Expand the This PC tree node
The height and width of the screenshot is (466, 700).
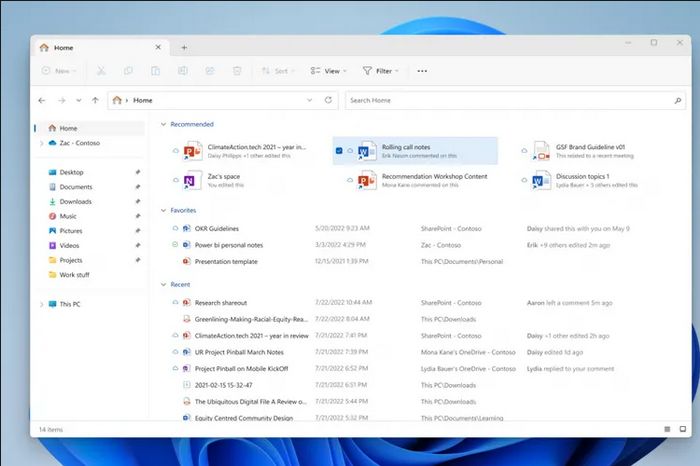click(41, 304)
